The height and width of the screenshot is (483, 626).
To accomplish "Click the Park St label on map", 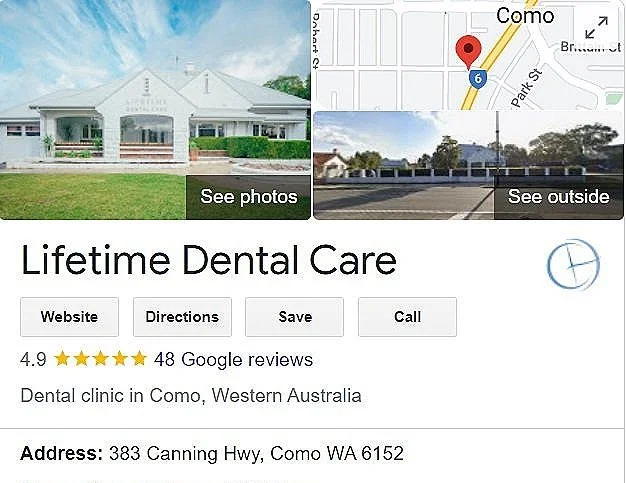I will pos(527,88).
